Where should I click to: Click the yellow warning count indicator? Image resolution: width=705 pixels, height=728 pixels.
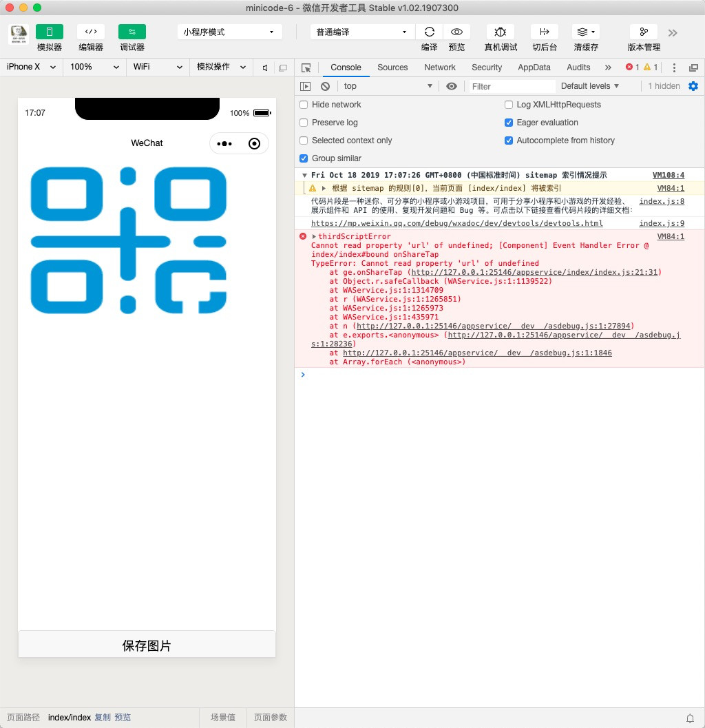tap(650, 67)
